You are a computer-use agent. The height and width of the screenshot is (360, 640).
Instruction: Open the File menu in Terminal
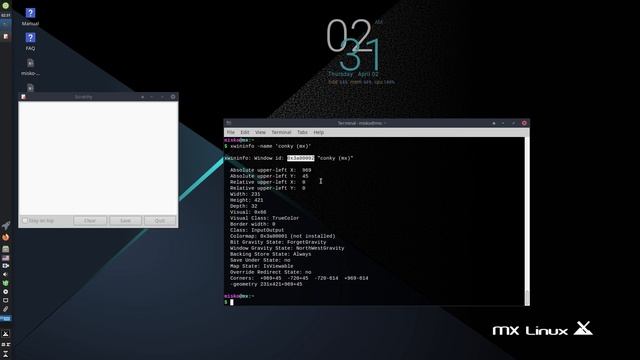click(231, 132)
